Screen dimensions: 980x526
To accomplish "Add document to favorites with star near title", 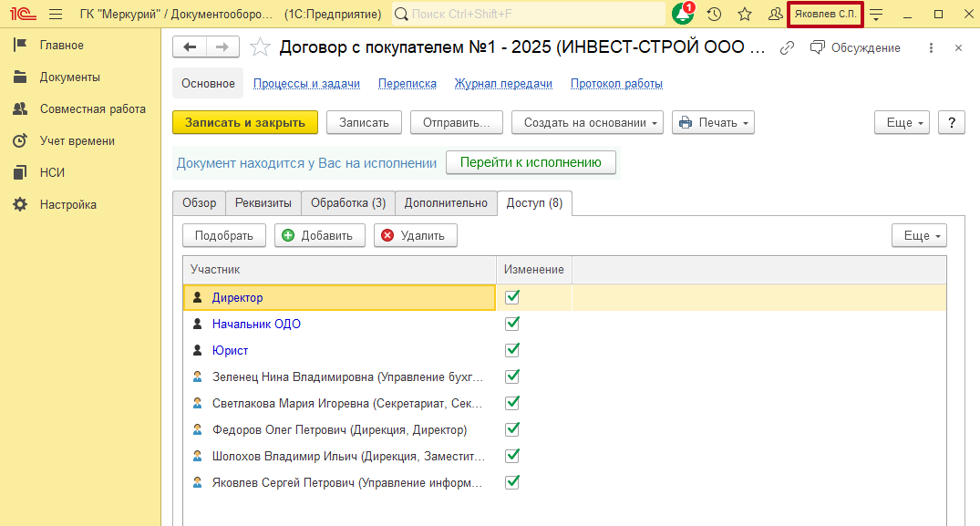I will (260, 47).
